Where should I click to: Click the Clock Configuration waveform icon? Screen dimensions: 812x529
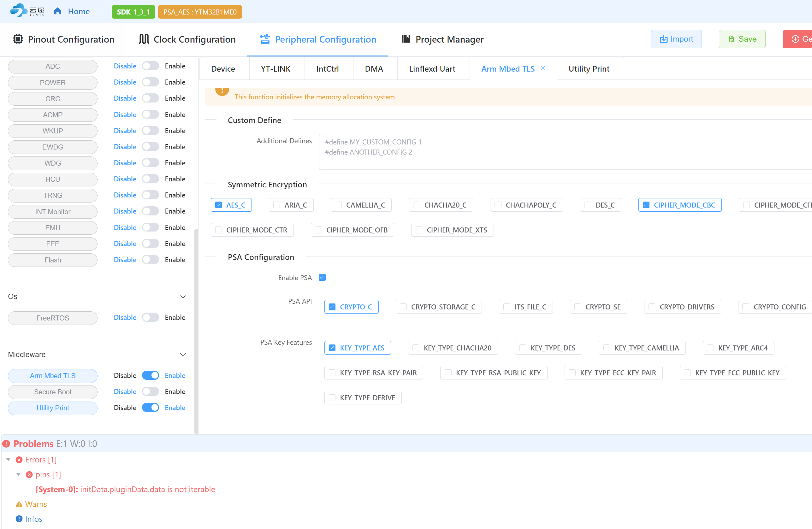(x=144, y=39)
